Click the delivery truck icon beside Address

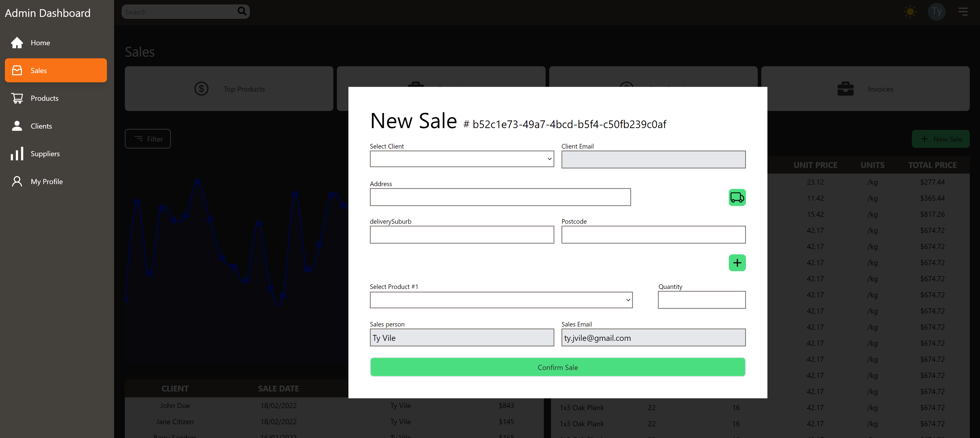coord(737,197)
